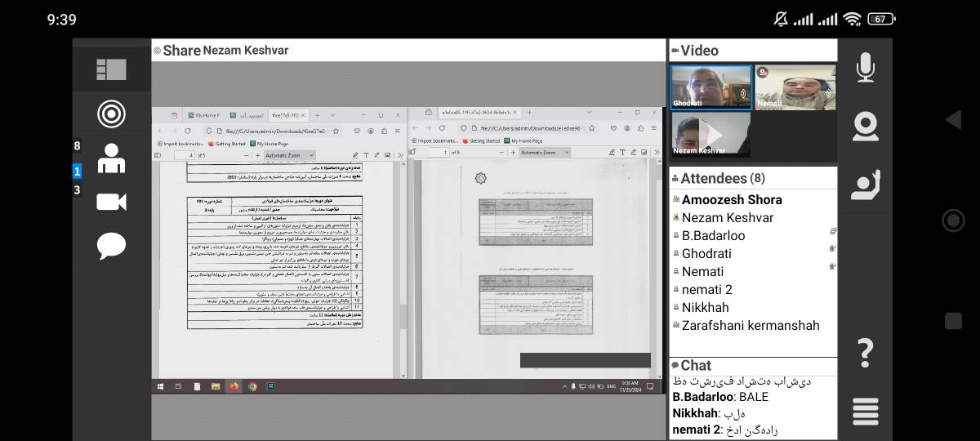Click My Home Page bookmark in left Firefox

[269, 144]
